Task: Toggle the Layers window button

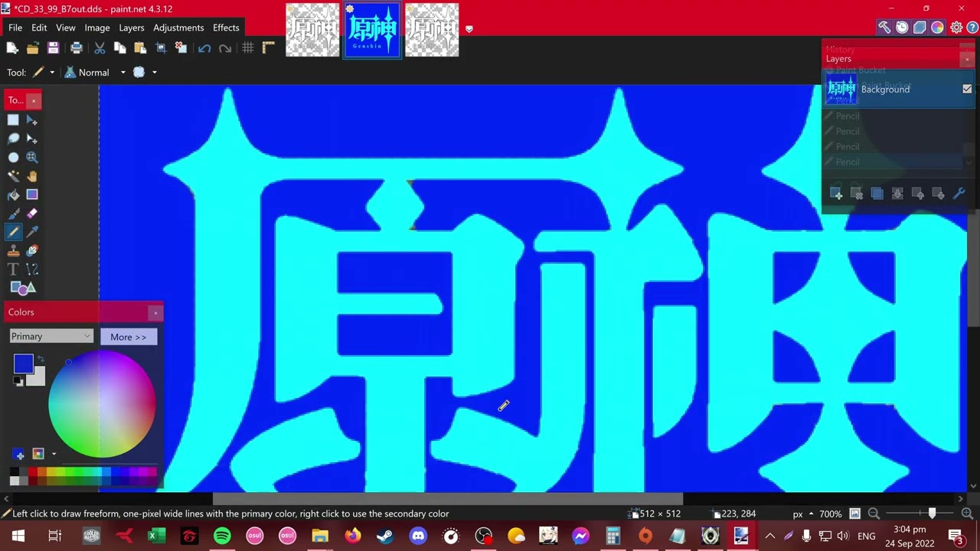Action: point(920,28)
